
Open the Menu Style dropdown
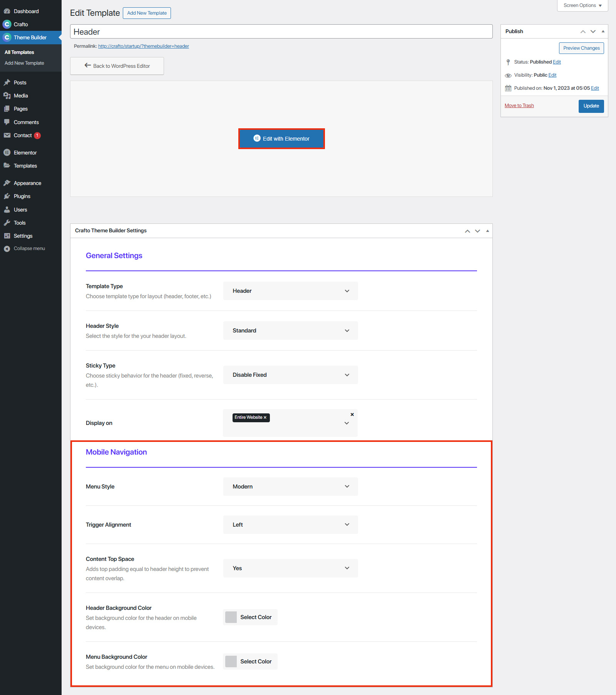290,486
